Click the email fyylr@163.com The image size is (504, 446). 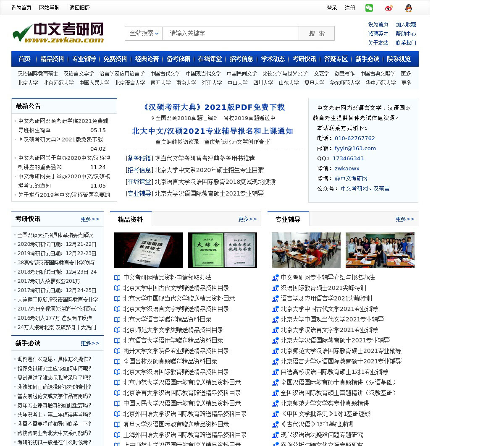[x=355, y=148]
